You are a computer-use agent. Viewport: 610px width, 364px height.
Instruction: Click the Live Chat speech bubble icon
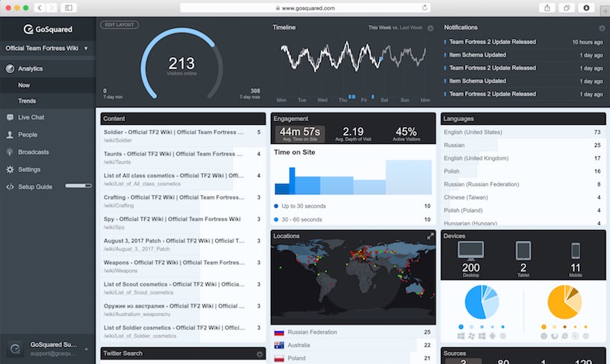pyautogui.click(x=10, y=117)
